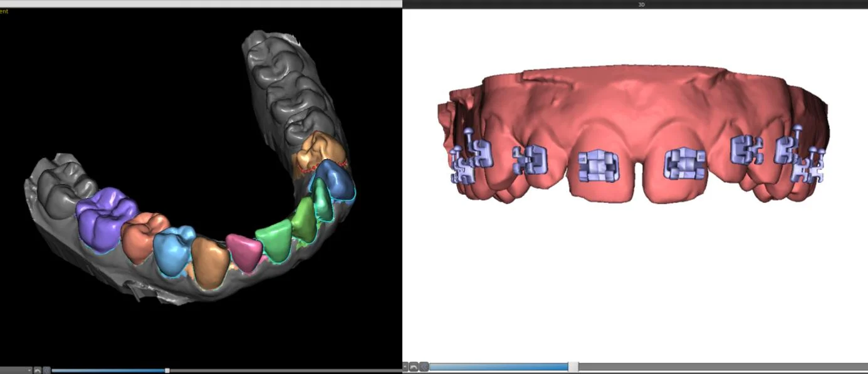Click the arch-shaped icon in the 3D viewport bottom bar
The image size is (868, 374).
tap(414, 366)
